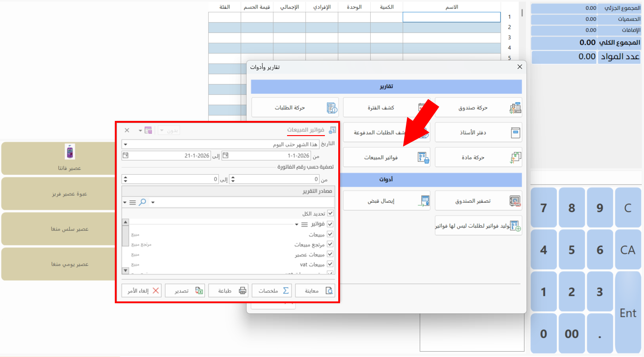Screen dimensions: 644x357
Task: Click the generate invoices icon for توليد فواتير
Action: 515,226
